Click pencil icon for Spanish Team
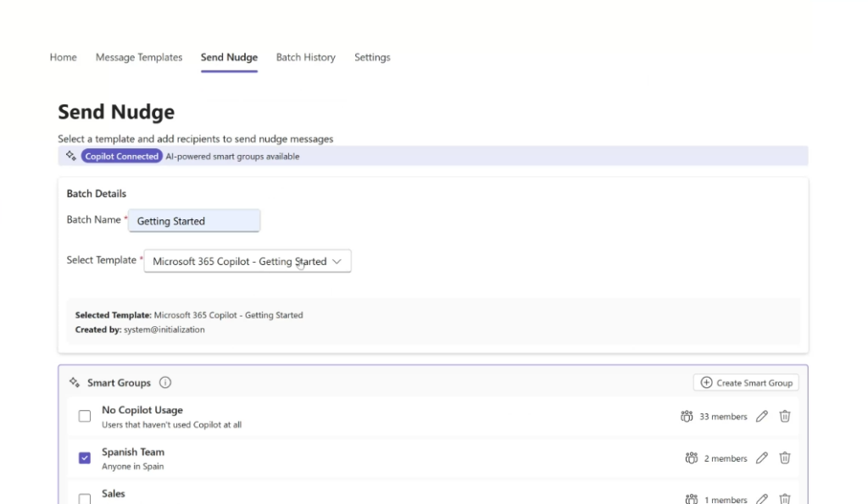Screen dimensions: 868x504 (761, 458)
